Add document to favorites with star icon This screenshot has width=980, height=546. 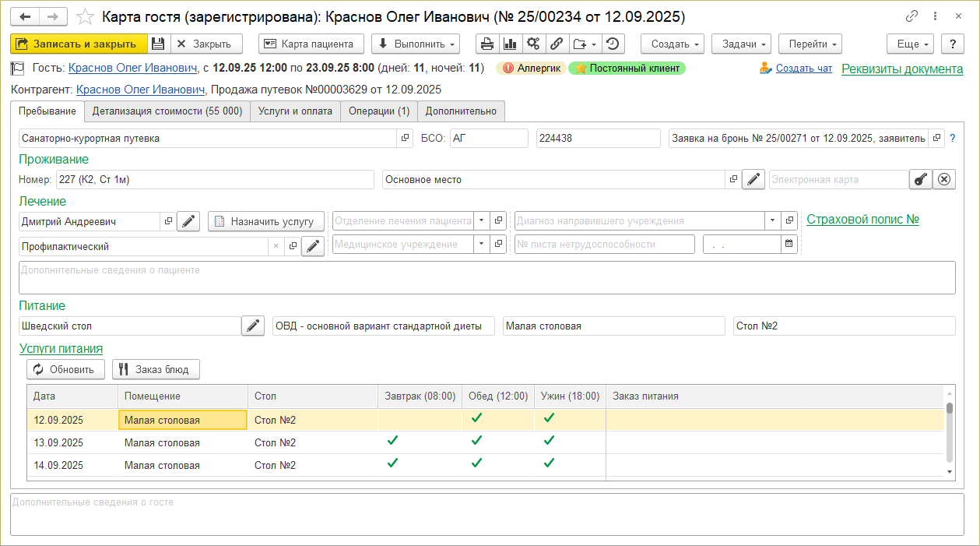pyautogui.click(x=86, y=16)
